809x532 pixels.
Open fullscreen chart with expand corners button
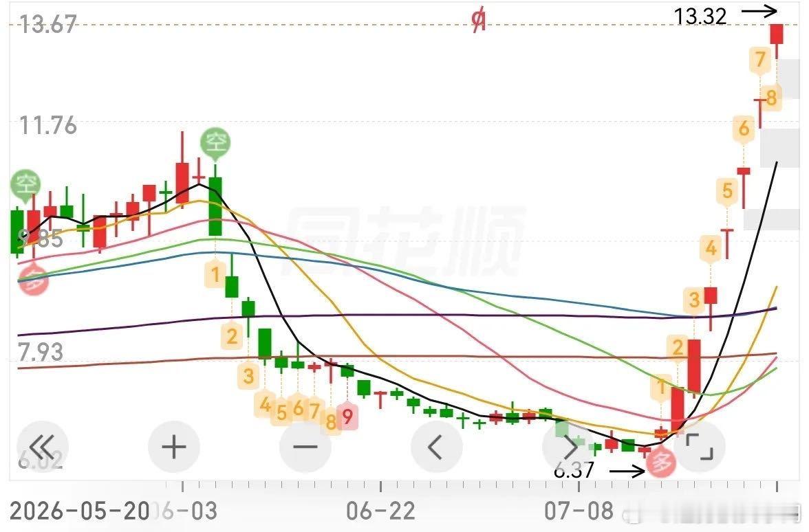pyautogui.click(x=700, y=447)
